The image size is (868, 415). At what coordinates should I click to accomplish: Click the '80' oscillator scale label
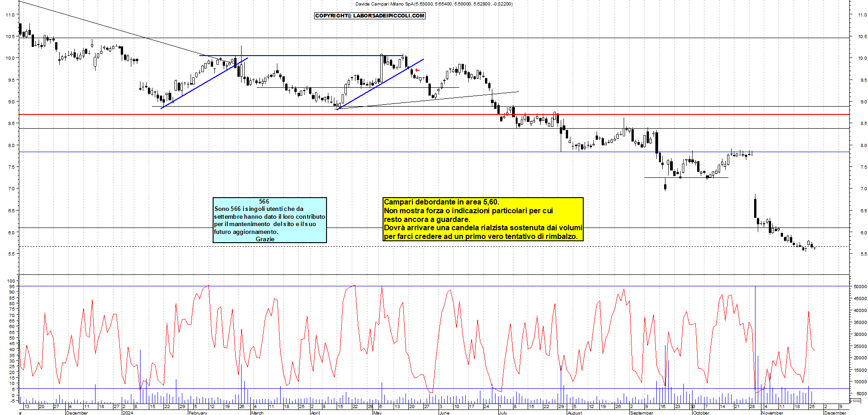[x=12, y=304]
